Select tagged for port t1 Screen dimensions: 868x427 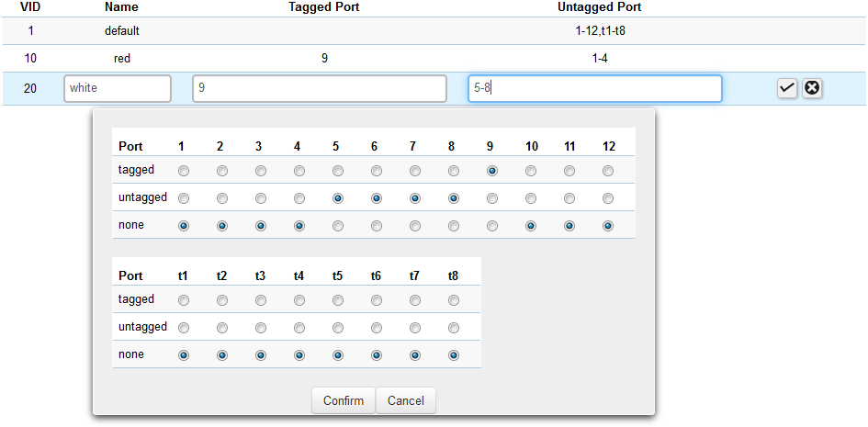pyautogui.click(x=184, y=300)
